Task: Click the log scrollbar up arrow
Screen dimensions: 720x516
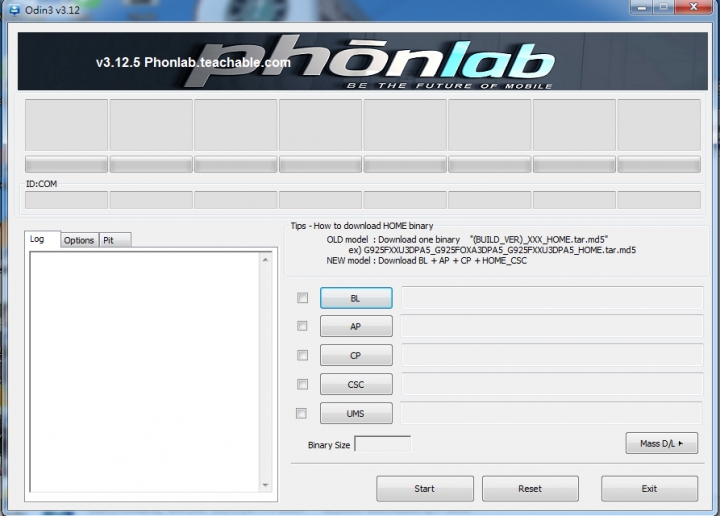Action: coord(265,260)
